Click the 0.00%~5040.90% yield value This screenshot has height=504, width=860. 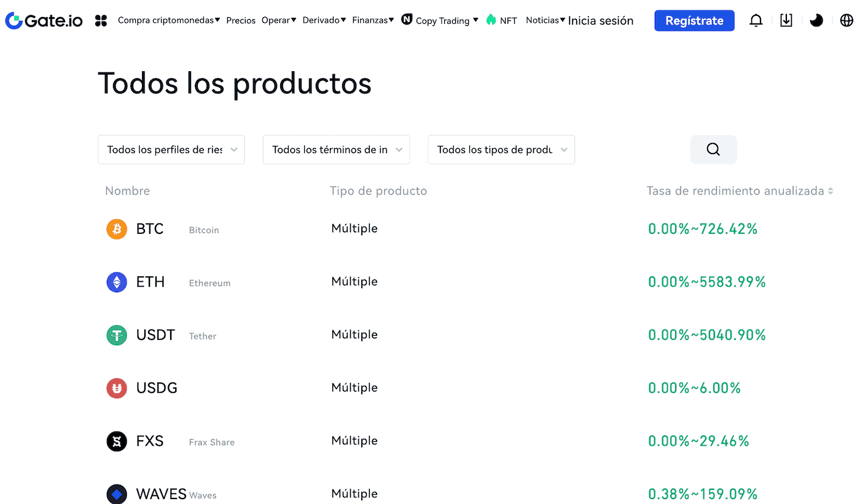tap(707, 335)
